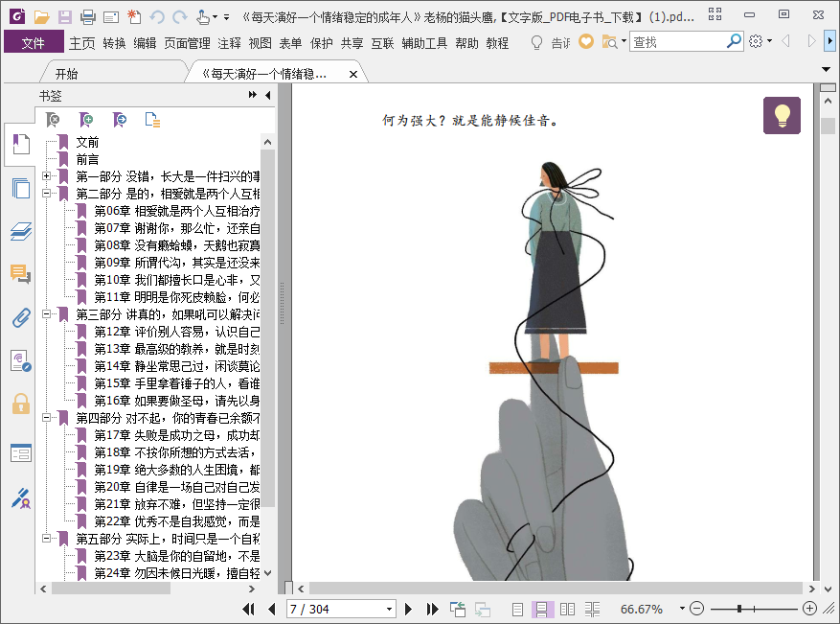Click the page number input field

click(335, 609)
